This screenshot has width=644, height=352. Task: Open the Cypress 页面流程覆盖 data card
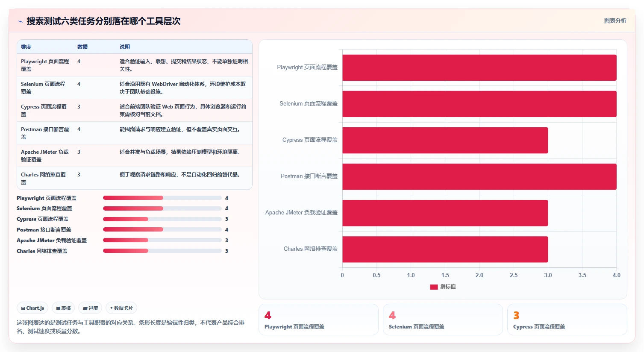[x=567, y=320]
